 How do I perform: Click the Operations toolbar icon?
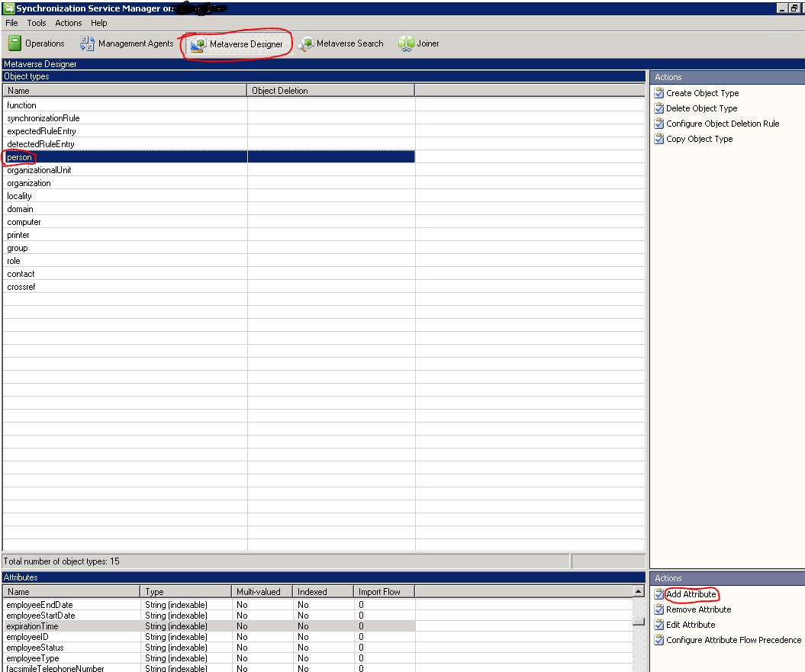click(14, 43)
